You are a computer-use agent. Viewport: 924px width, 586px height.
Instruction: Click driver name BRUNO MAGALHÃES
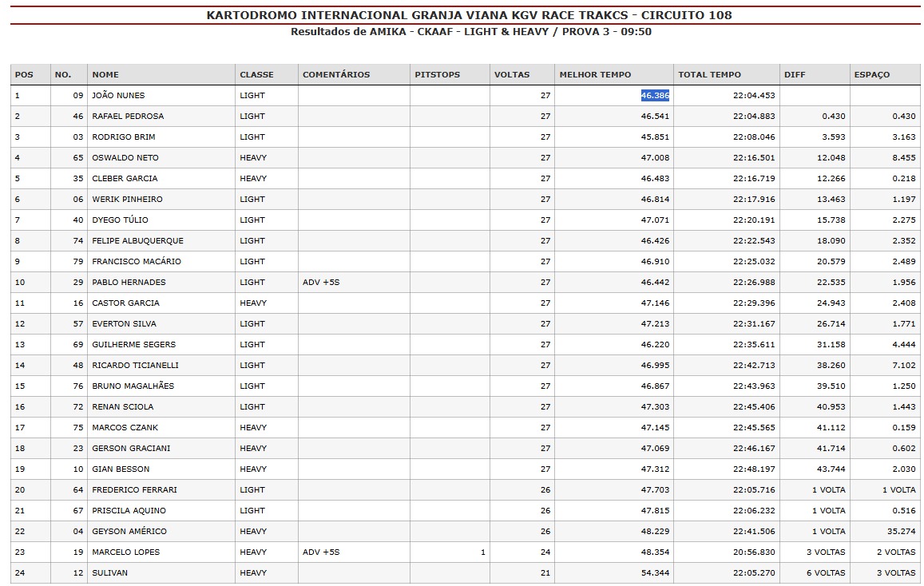[x=133, y=386]
